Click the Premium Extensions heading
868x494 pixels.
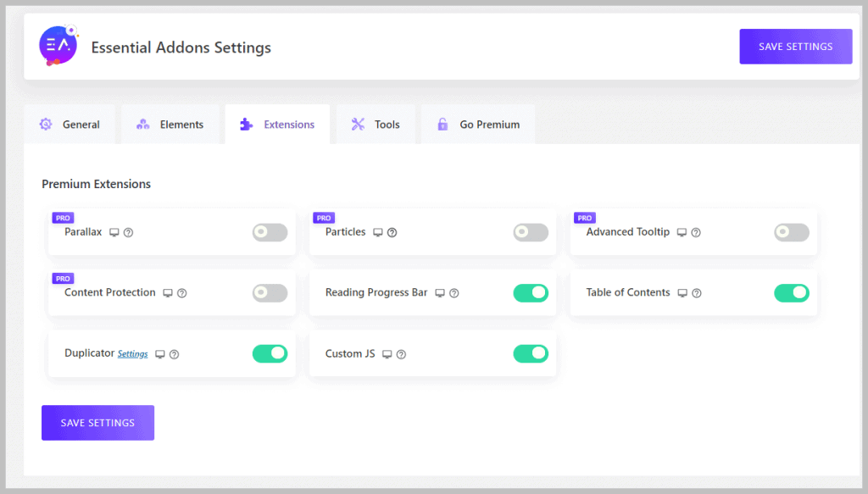[97, 184]
